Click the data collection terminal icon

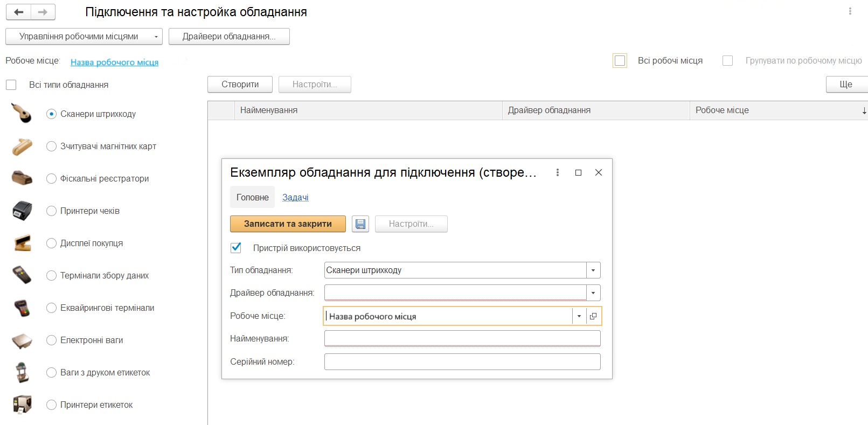tap(22, 275)
